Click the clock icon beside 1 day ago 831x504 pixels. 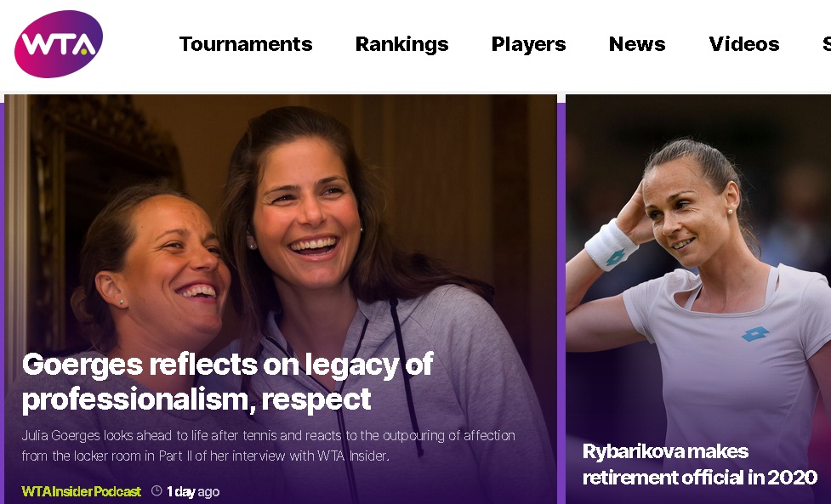pyautogui.click(x=157, y=491)
